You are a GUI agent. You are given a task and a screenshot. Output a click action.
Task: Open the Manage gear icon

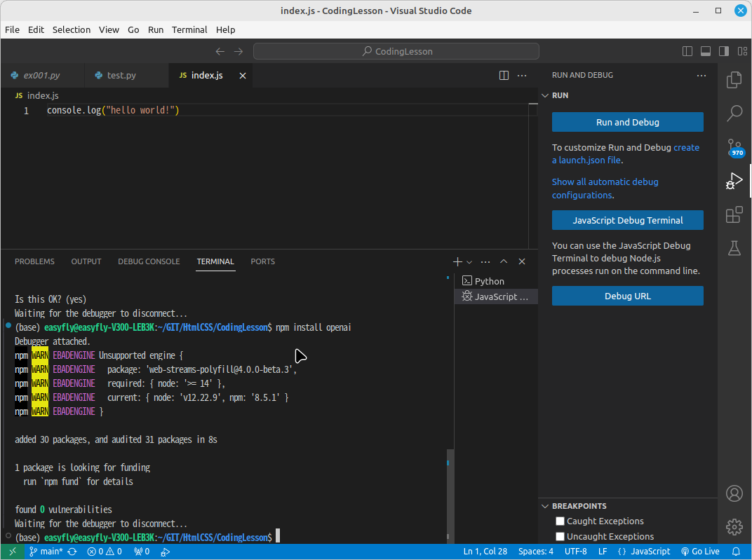[x=734, y=527]
